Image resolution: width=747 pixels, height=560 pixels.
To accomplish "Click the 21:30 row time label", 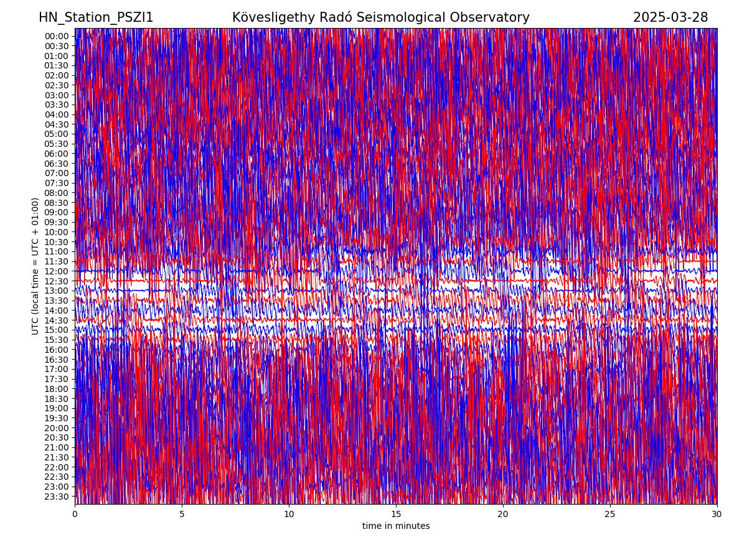I will (x=57, y=457).
